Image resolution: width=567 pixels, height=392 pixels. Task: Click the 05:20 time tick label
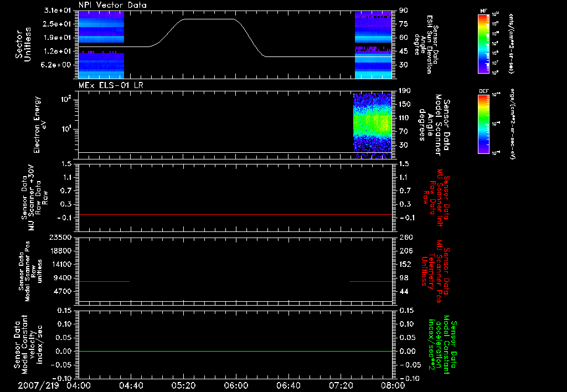pos(183,385)
